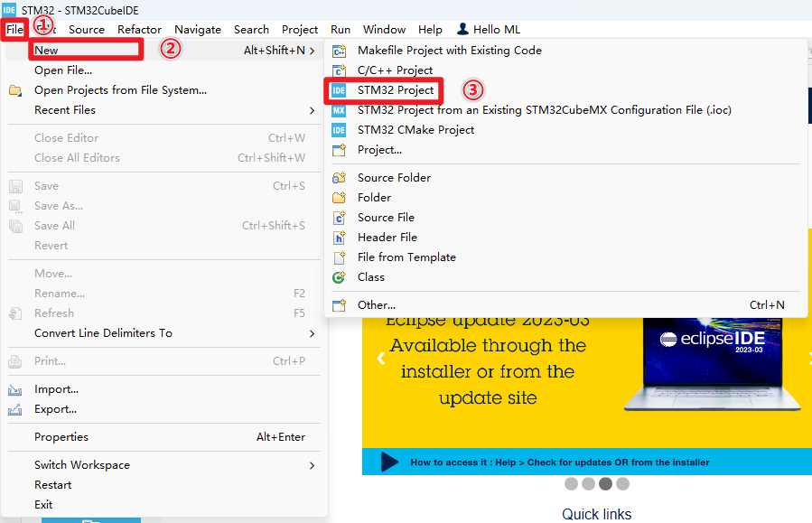Screen dimensions: 812x523
Task: Select STM32 Project entry
Action: (x=565, y=90)
